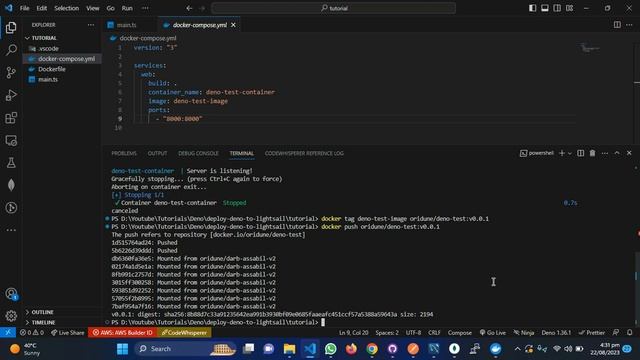Open Windows Start menu
Image resolution: width=640 pixels, height=360 pixels.
(122, 349)
